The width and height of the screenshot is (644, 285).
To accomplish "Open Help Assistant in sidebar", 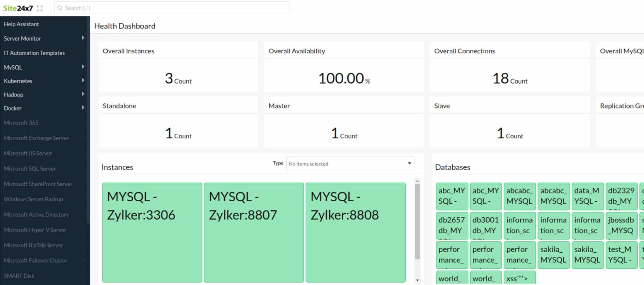I will pyautogui.click(x=21, y=24).
